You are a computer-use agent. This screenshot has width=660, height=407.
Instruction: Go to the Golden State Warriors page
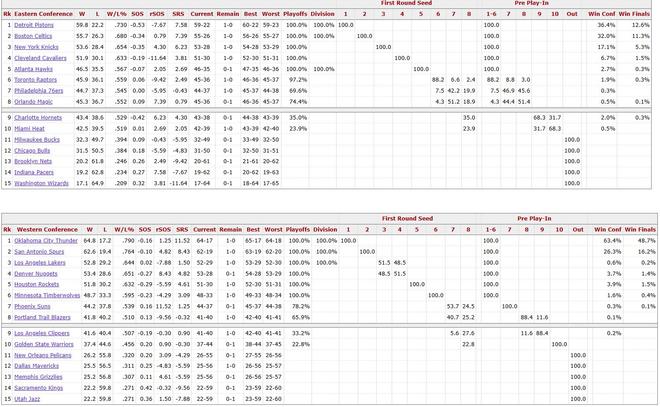click(x=43, y=344)
